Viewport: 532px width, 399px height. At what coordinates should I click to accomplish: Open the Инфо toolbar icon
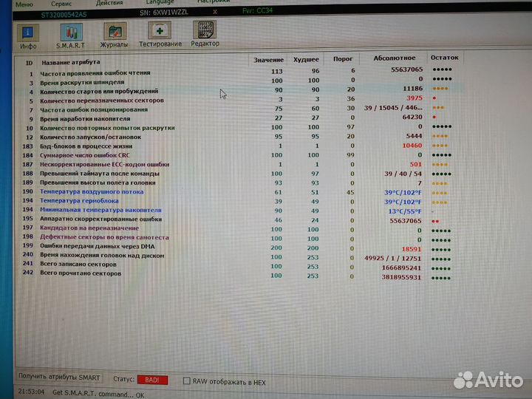click(x=28, y=37)
